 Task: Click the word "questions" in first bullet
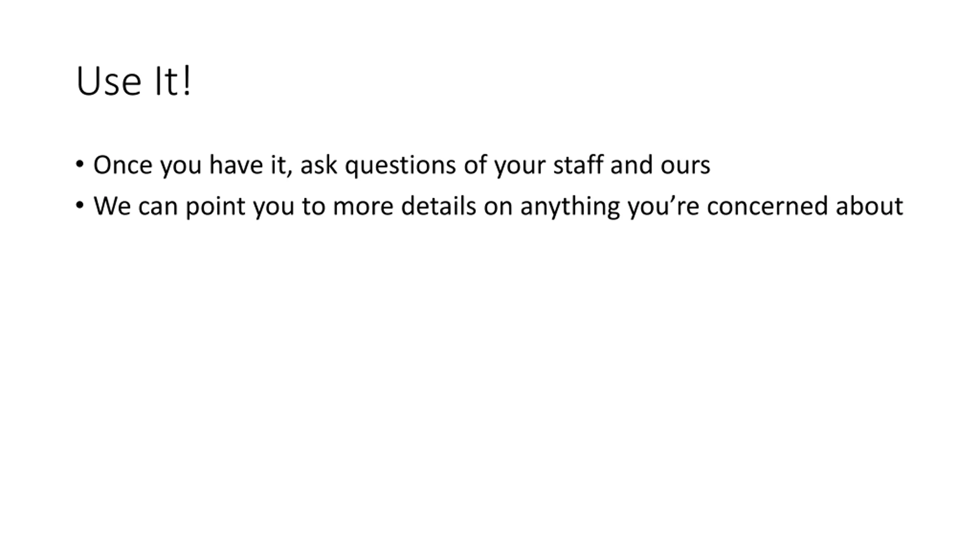[400, 166]
